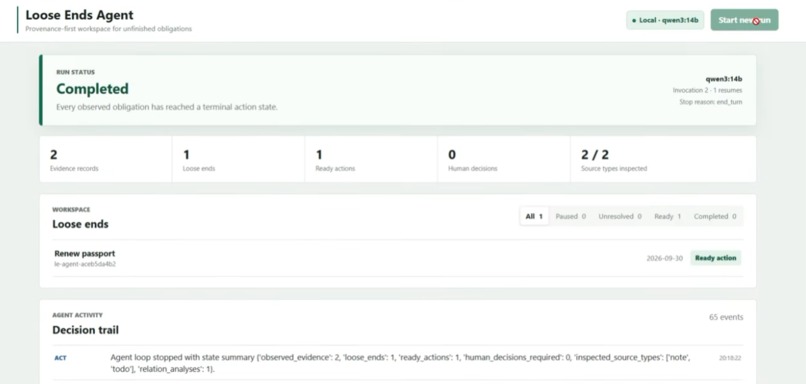Click the Start new run button

tap(744, 20)
